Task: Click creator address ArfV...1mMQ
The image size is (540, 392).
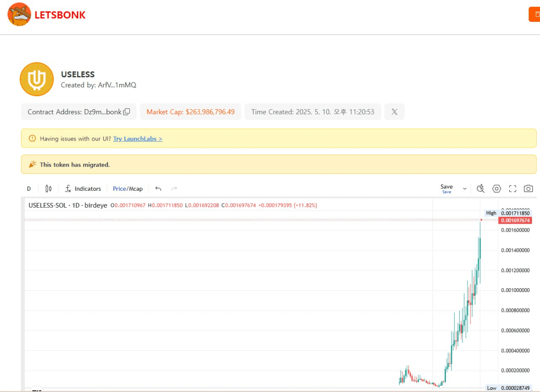Action: 118,85
